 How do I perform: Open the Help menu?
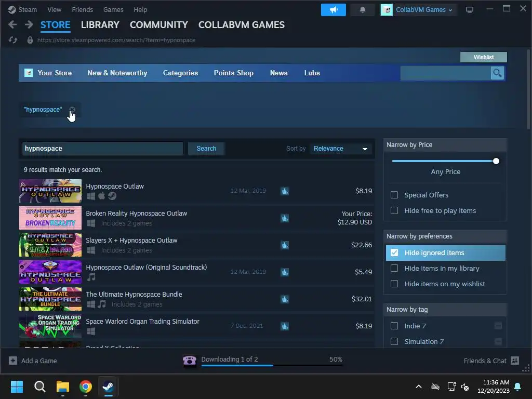coord(140,10)
